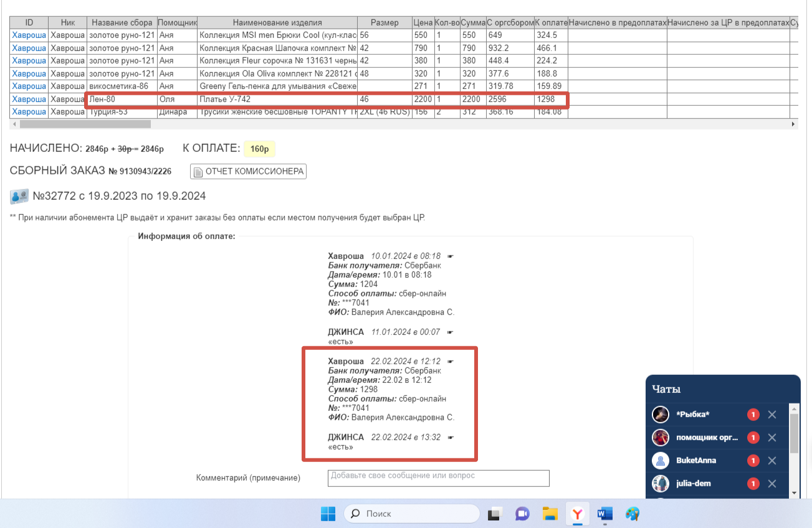This screenshot has width=812, height=528.
Task: Open Yandex Browser from the taskbar
Action: click(x=578, y=514)
